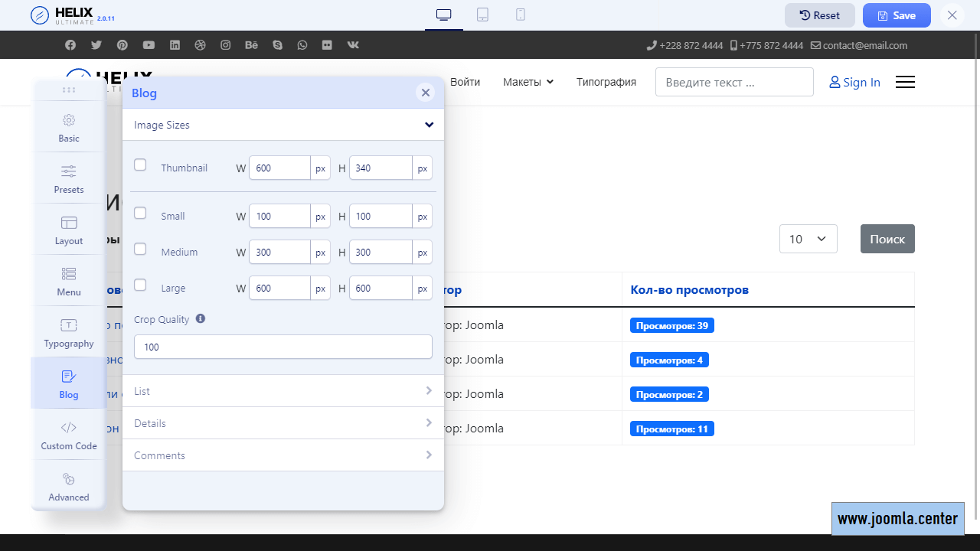The width and height of the screenshot is (980, 551).
Task: Enable the Thumbnail image size checkbox
Action: (140, 165)
